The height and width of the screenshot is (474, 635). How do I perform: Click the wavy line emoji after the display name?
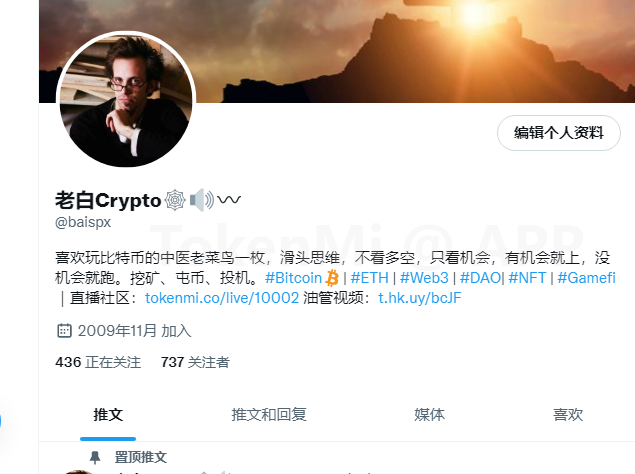pos(229,199)
